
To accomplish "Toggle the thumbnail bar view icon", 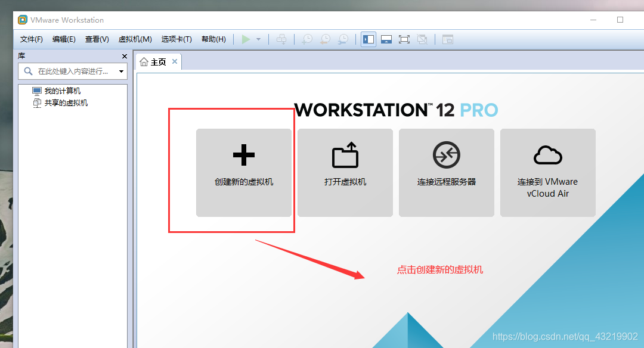I will click(x=386, y=39).
